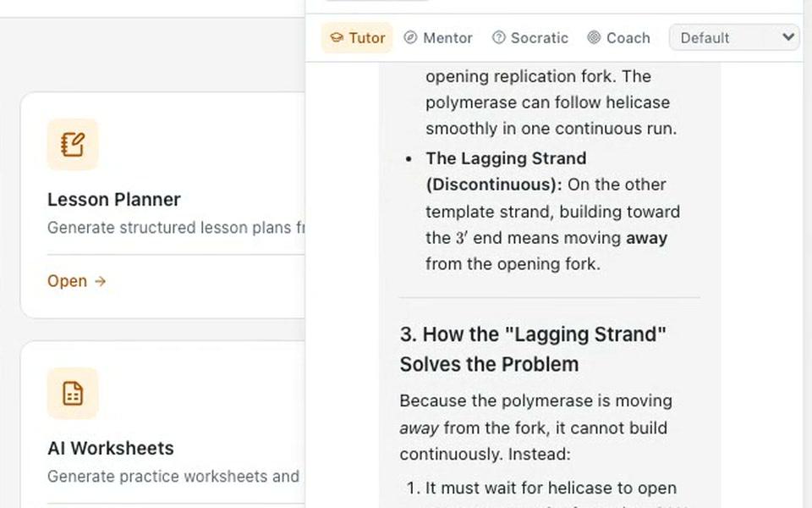Click the AI Worksheets title

[x=110, y=449]
